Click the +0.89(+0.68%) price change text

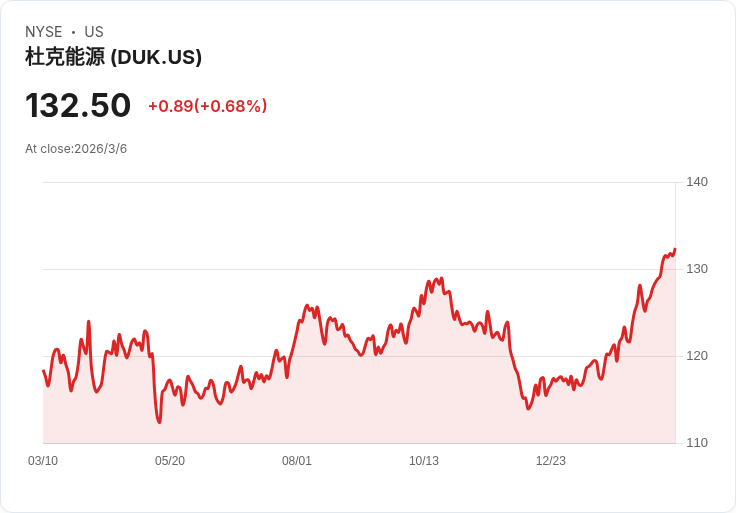(x=207, y=106)
